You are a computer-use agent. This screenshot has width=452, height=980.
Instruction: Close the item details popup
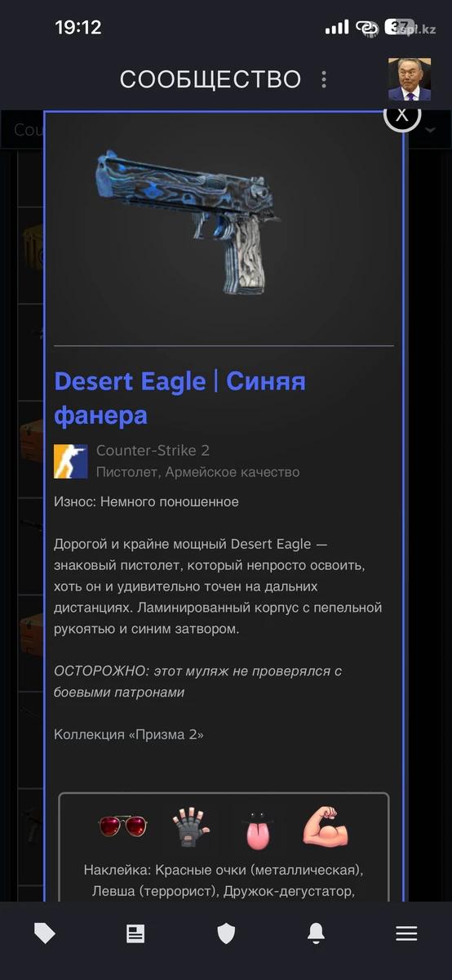click(x=401, y=115)
